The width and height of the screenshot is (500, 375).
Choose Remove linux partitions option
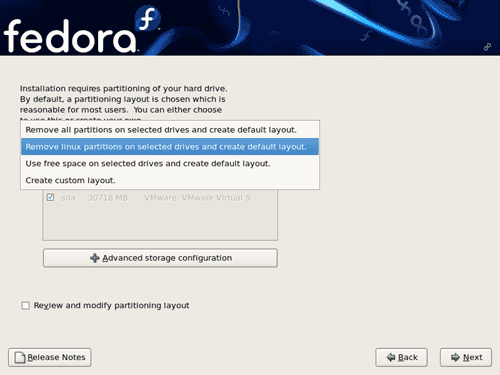[x=170, y=147]
